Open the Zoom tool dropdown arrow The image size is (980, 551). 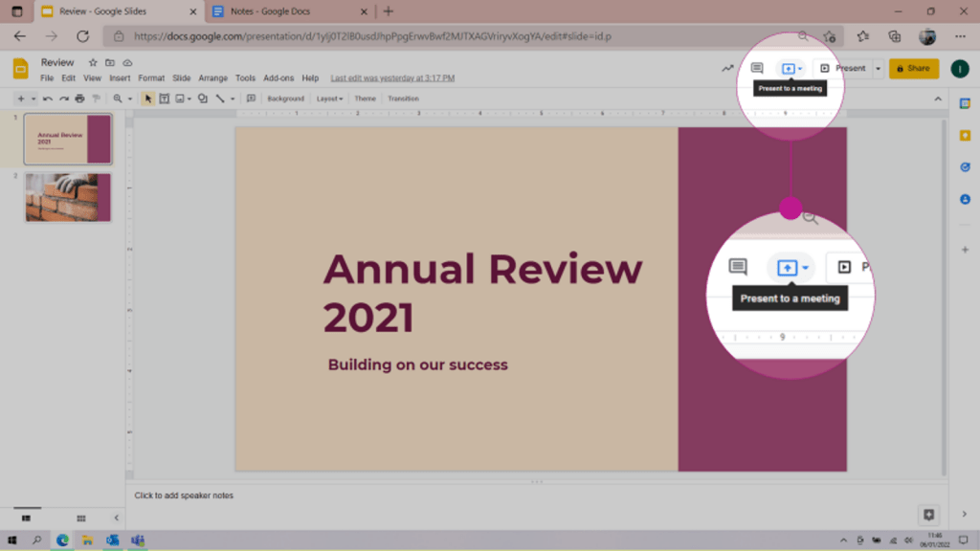pyautogui.click(x=128, y=99)
